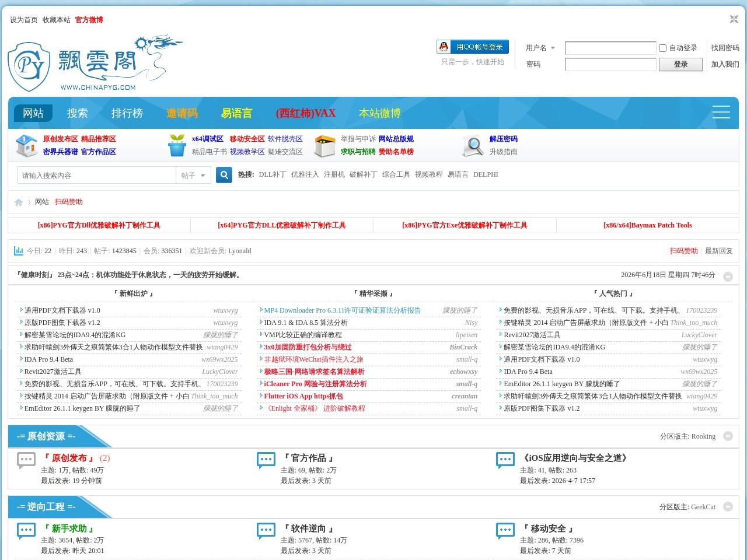Enable the 自动登录 checkbox
This screenshot has width=747, height=560.
pos(662,48)
